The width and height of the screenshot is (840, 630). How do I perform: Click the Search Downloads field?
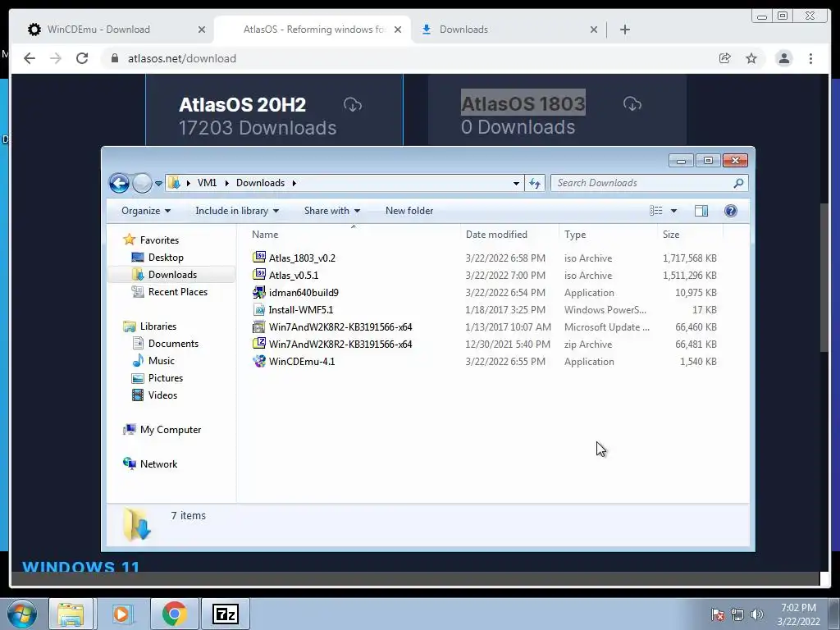pos(650,183)
